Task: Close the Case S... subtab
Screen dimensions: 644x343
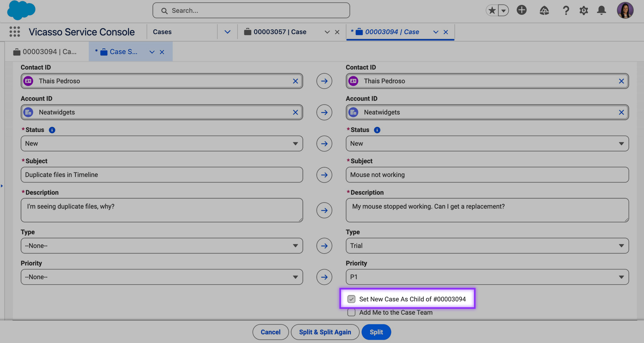Action: (162, 52)
